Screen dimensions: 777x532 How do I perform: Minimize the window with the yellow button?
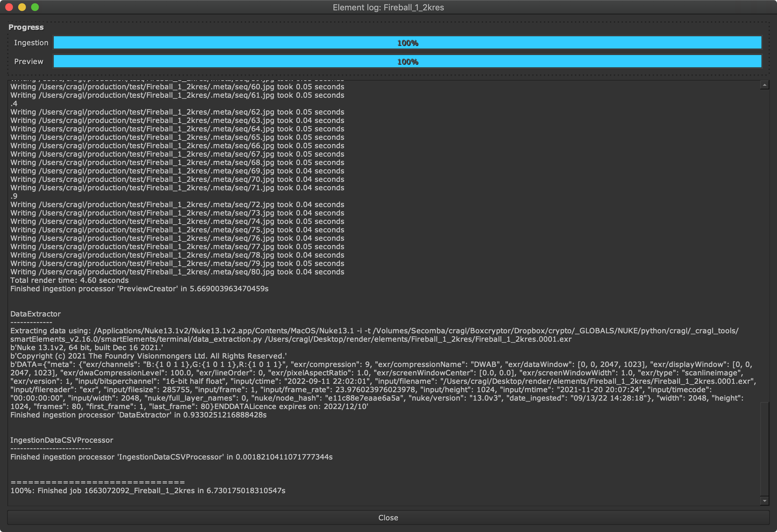click(x=22, y=7)
